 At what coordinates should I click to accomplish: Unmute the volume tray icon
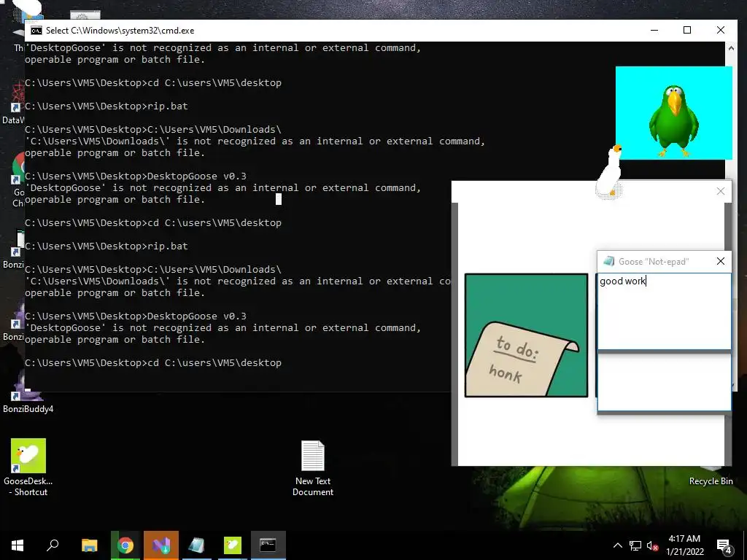click(652, 545)
